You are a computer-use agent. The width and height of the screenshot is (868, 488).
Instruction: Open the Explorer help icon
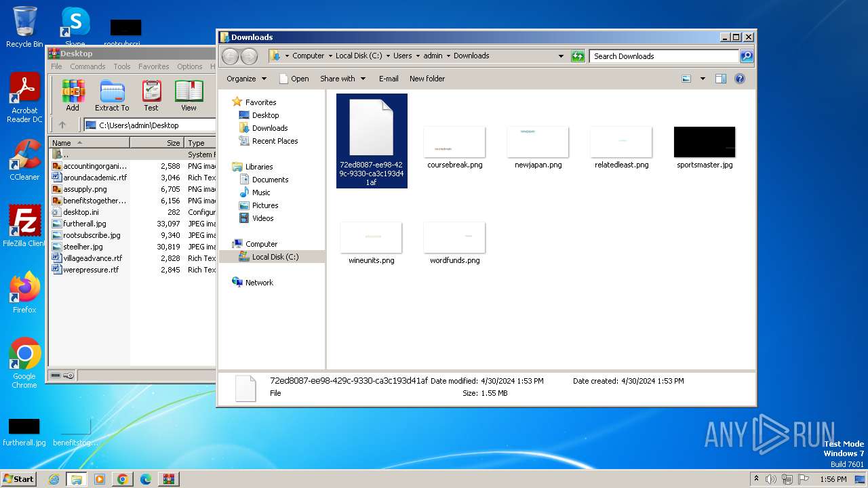tap(740, 79)
